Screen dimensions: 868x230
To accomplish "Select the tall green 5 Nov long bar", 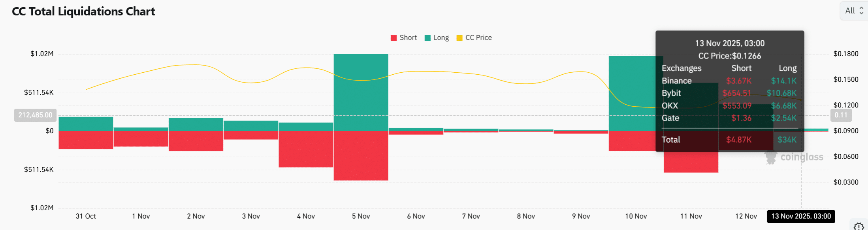I will pos(361,92).
